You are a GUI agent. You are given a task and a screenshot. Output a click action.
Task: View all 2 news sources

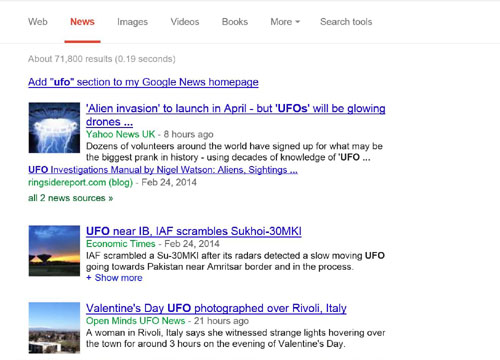[71, 198]
